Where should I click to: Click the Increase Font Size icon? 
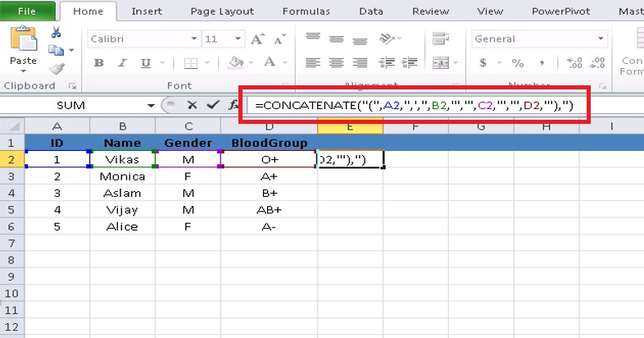click(x=257, y=39)
